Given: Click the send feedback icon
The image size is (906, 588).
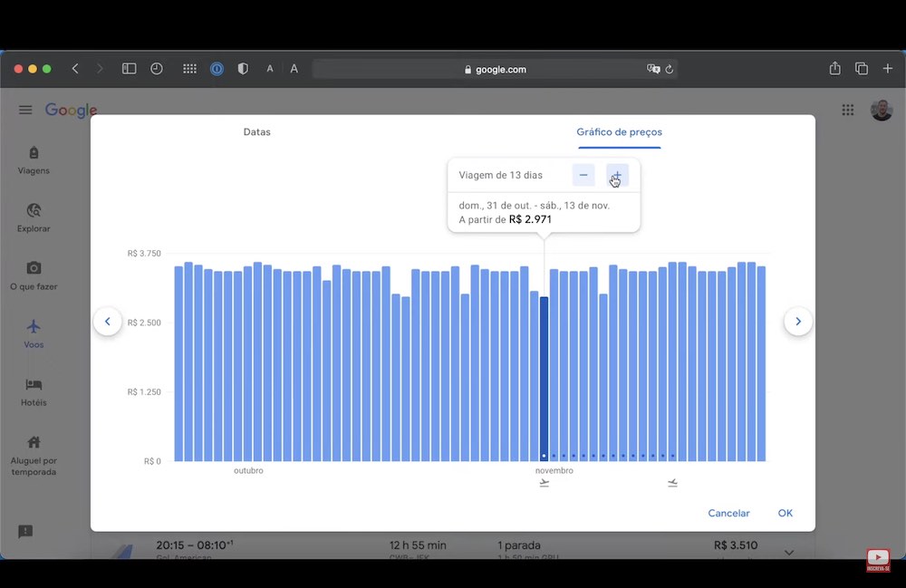Looking at the screenshot, I should coord(25,532).
